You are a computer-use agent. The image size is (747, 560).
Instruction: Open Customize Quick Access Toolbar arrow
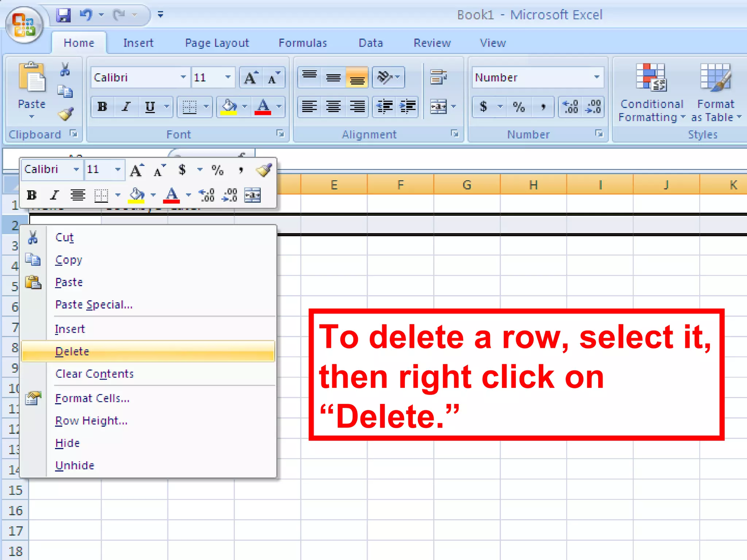(160, 15)
